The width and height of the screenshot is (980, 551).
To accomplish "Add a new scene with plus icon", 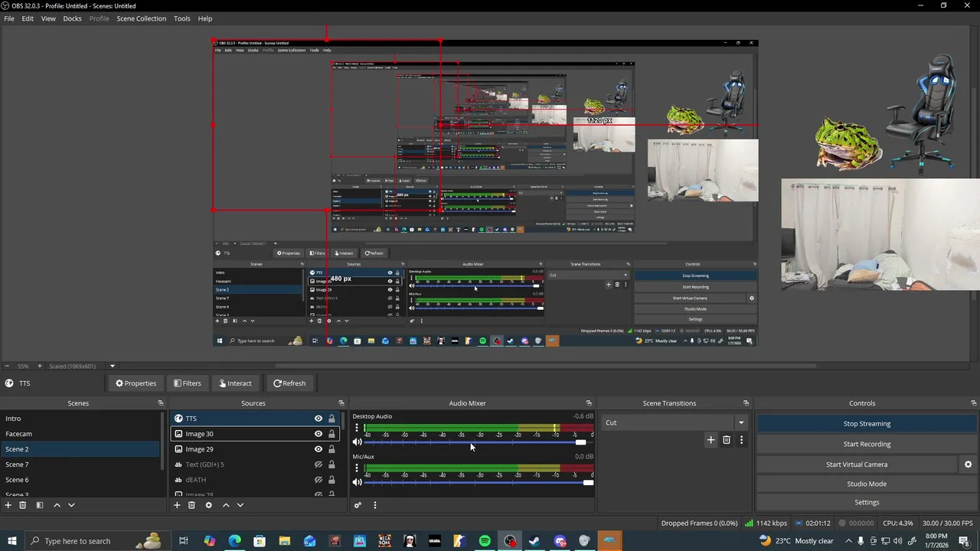I will point(8,505).
